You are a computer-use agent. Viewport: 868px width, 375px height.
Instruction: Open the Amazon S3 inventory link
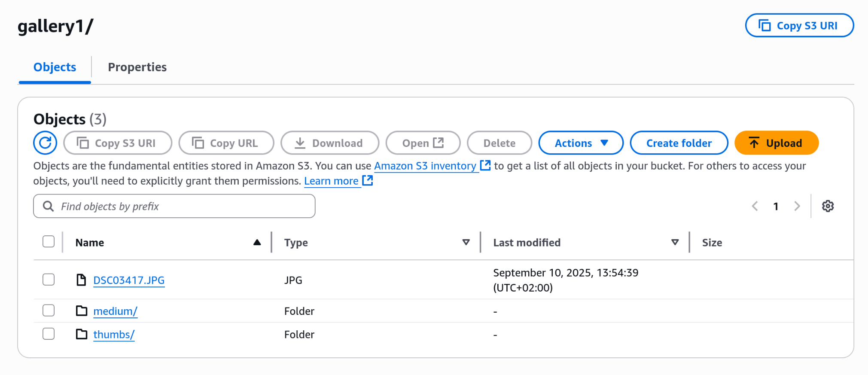425,166
